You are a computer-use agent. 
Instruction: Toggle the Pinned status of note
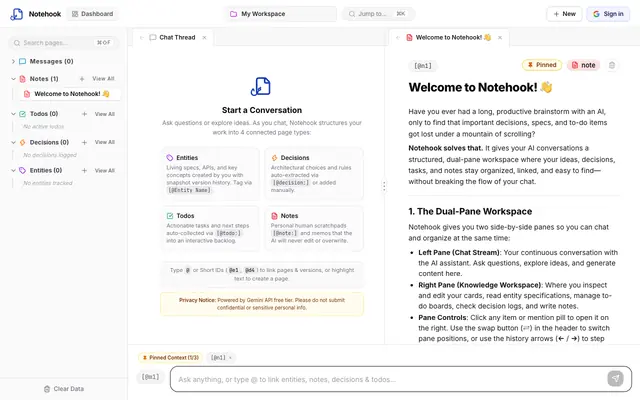(x=542, y=65)
